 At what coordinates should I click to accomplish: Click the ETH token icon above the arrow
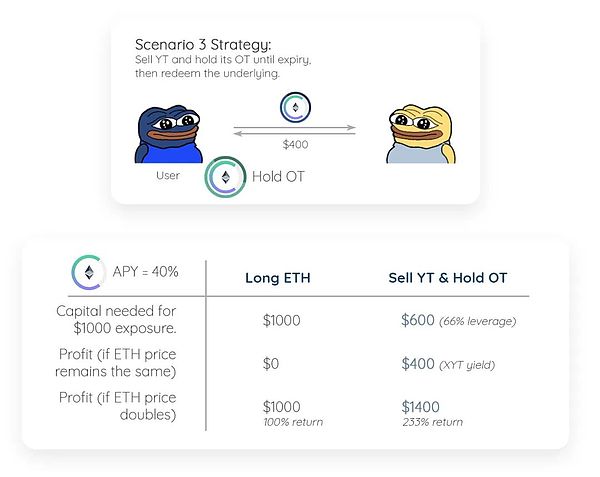[295, 108]
